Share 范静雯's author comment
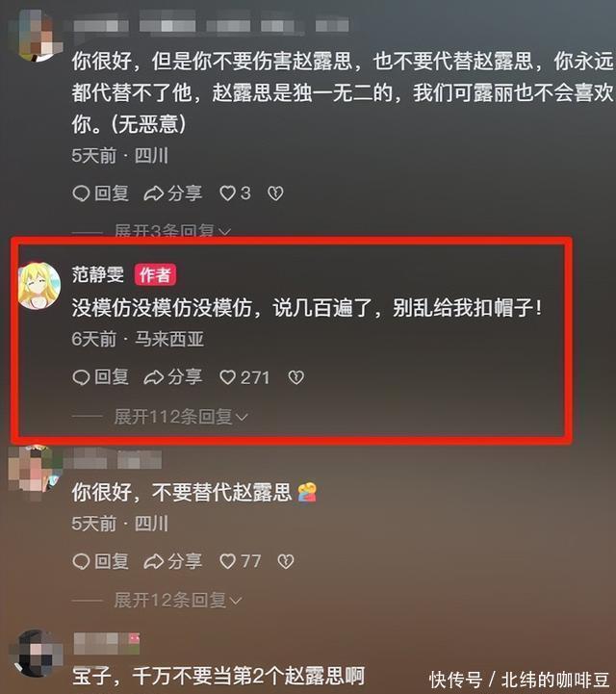 173,377
